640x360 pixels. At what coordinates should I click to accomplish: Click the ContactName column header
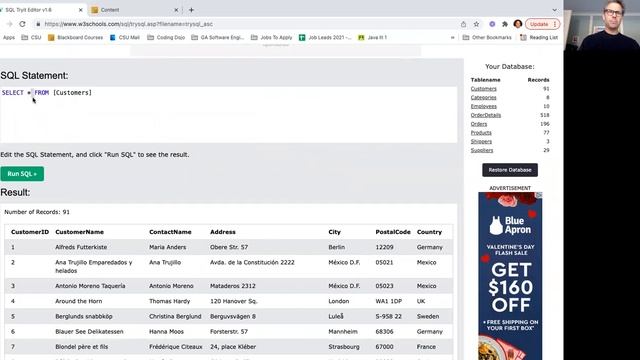click(x=170, y=232)
